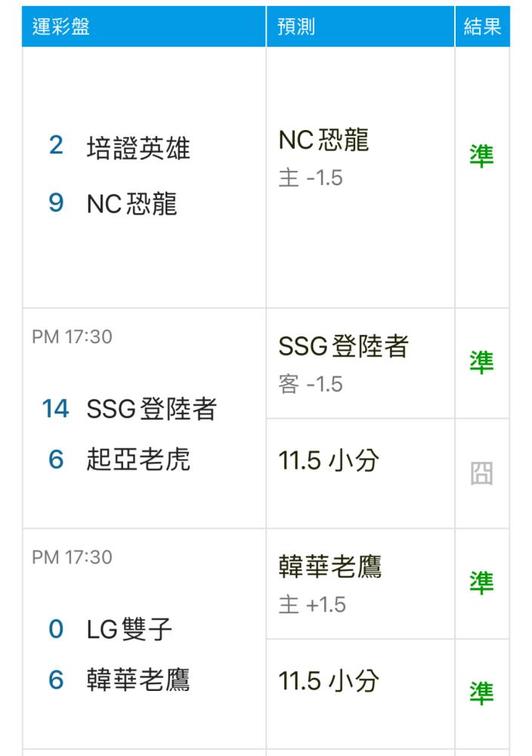Click the 運彩盤 column header

click(60, 26)
